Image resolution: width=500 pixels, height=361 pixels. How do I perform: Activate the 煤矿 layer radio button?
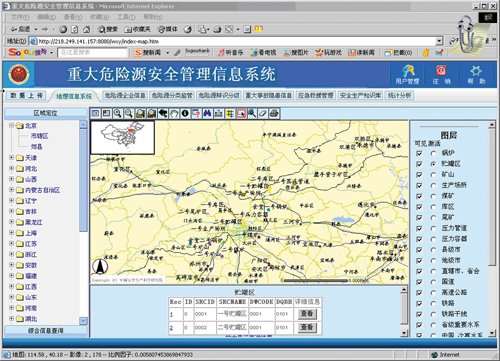[x=433, y=196]
